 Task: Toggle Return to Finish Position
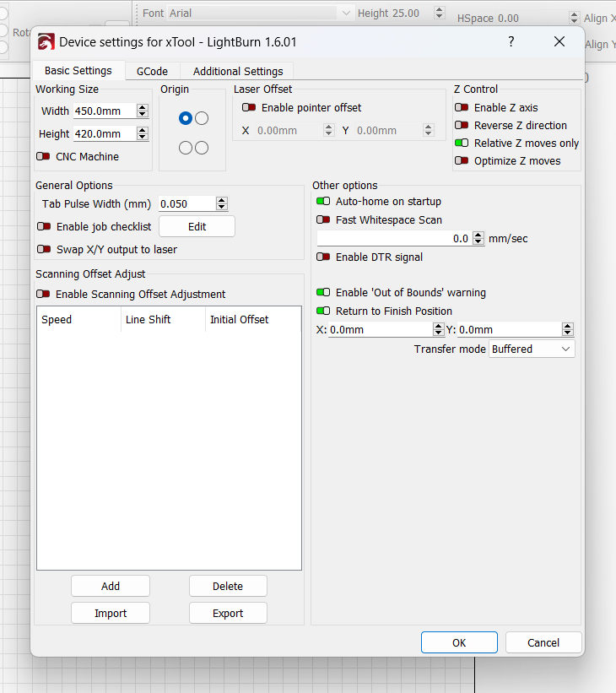point(323,311)
